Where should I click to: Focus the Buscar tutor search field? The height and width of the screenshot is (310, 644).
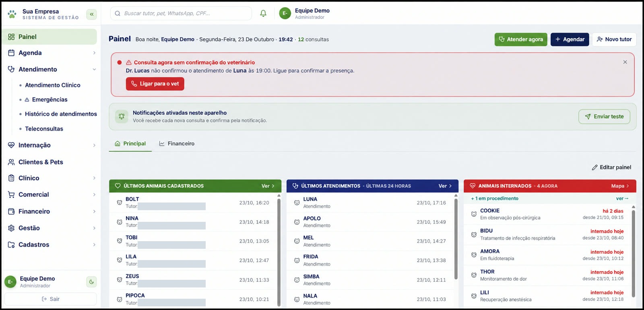[x=181, y=13]
